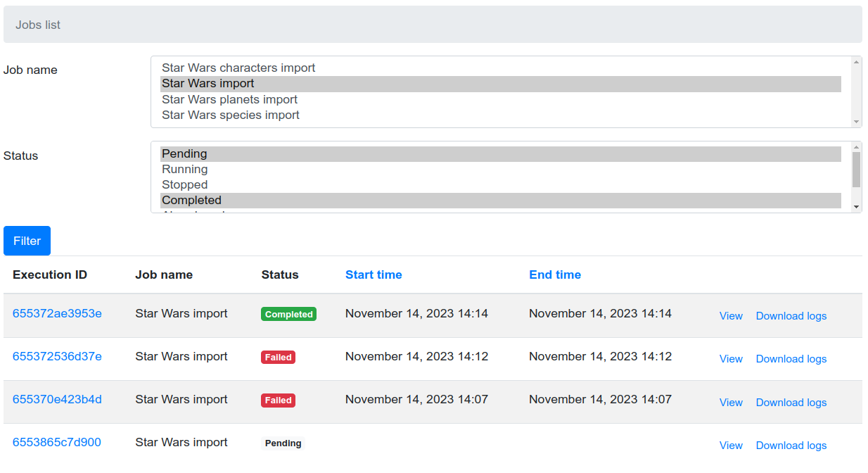Click the Failed badge in row 655372536d37e

(278, 358)
